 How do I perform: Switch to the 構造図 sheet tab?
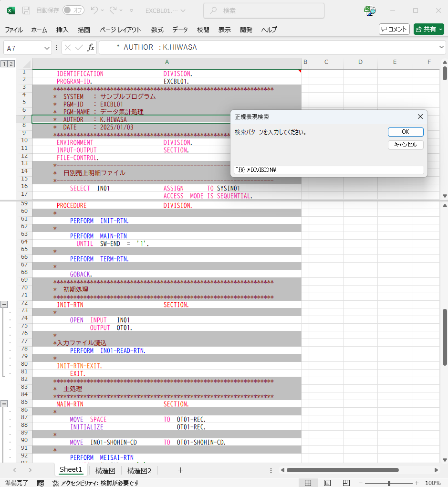coord(105,470)
